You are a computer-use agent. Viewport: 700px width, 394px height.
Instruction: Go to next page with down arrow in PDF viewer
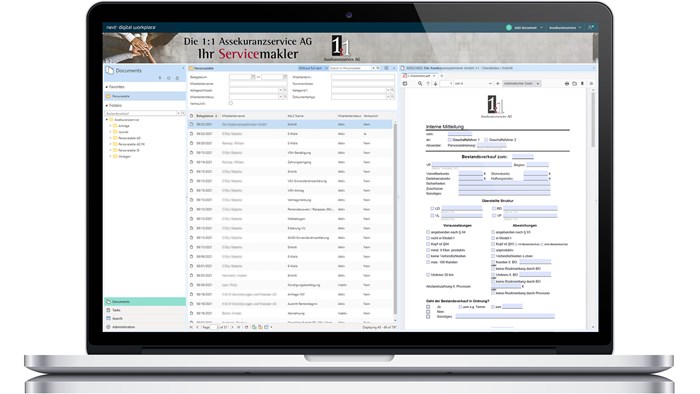435,83
